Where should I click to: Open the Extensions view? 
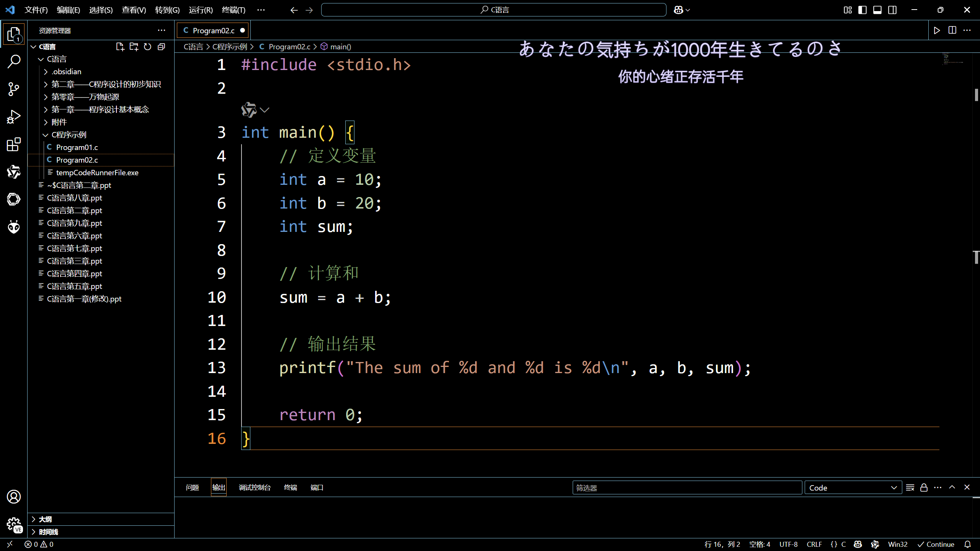click(14, 144)
